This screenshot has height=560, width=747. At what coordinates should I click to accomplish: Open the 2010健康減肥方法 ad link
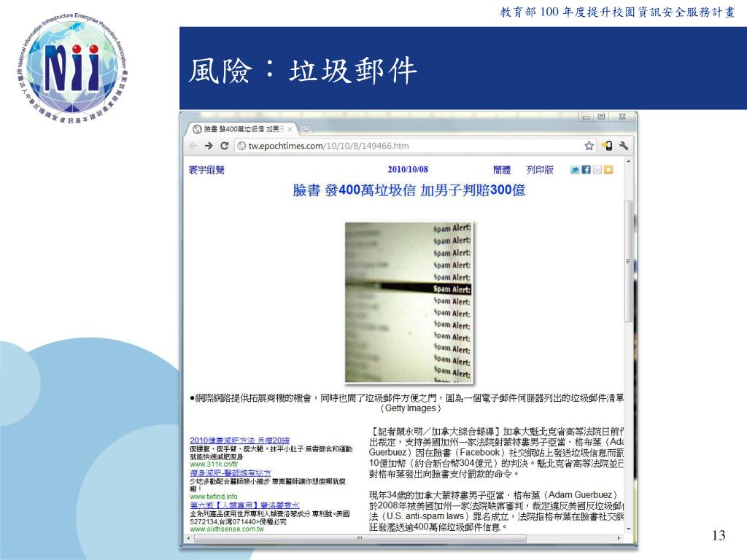pos(239,440)
